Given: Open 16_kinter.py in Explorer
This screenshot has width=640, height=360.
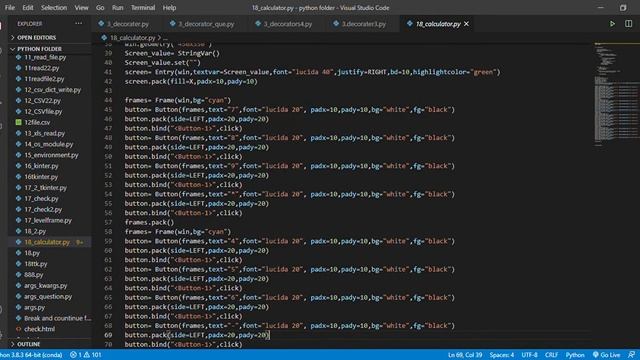Looking at the screenshot, I should coord(41,166).
